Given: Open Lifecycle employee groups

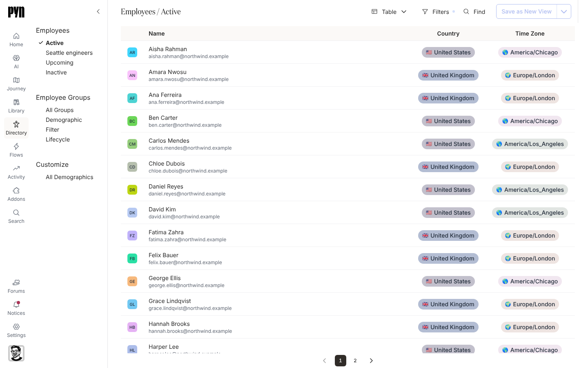Looking at the screenshot, I should [x=58, y=139].
